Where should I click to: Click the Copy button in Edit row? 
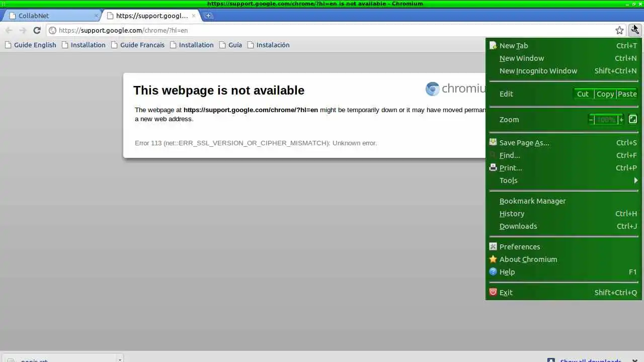pos(605,94)
